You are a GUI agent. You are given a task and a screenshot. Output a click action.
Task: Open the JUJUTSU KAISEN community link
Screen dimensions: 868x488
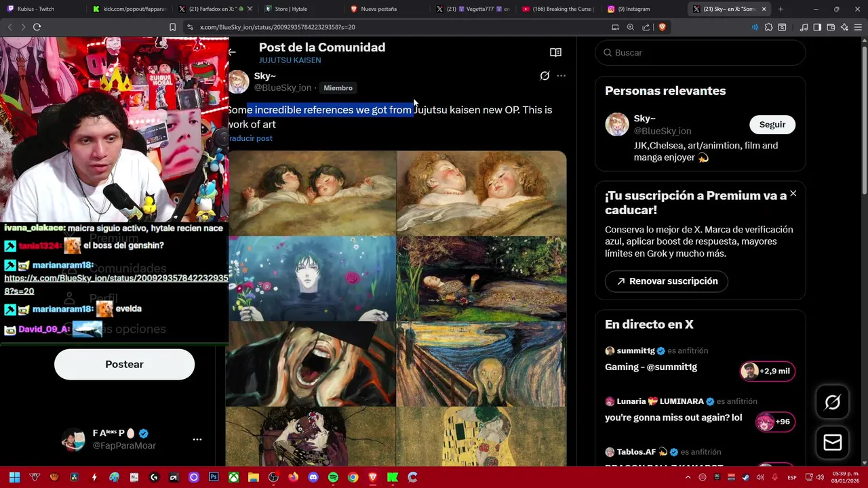pos(290,60)
